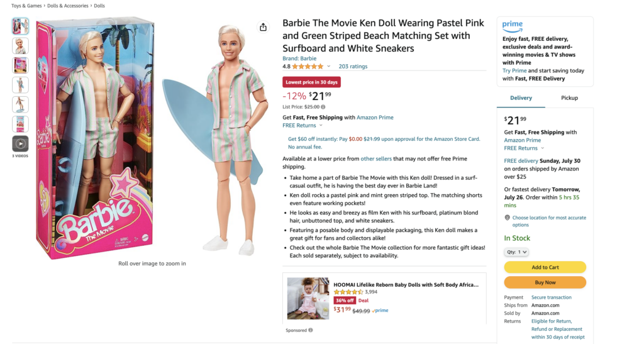644x344 pixels.
Task: Expand the star rating breakdown chevron
Action: click(x=328, y=66)
